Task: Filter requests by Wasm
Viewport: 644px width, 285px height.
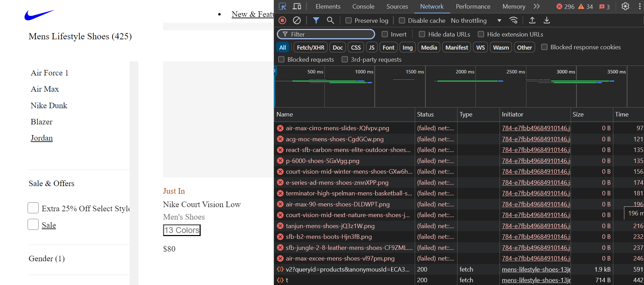Action: [x=501, y=47]
